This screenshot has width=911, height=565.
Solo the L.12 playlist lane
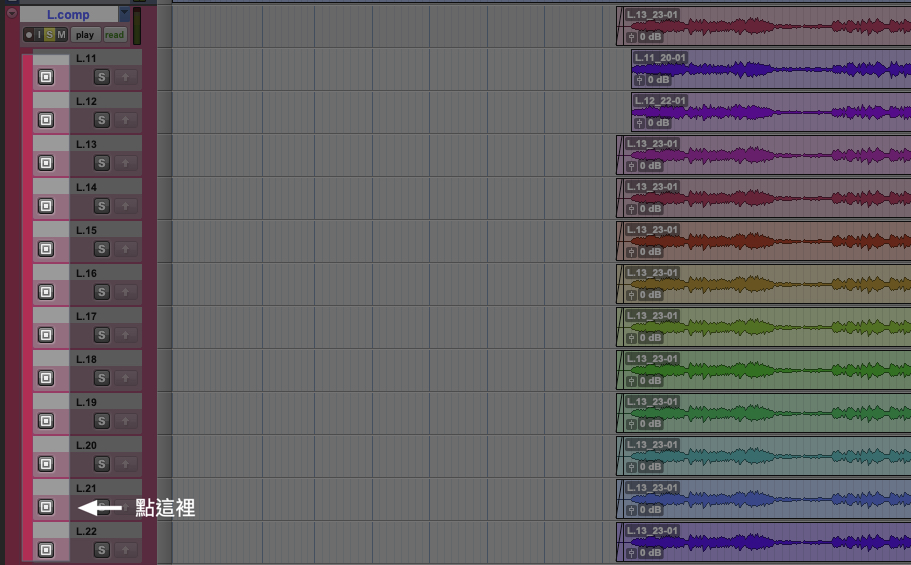(x=101, y=120)
